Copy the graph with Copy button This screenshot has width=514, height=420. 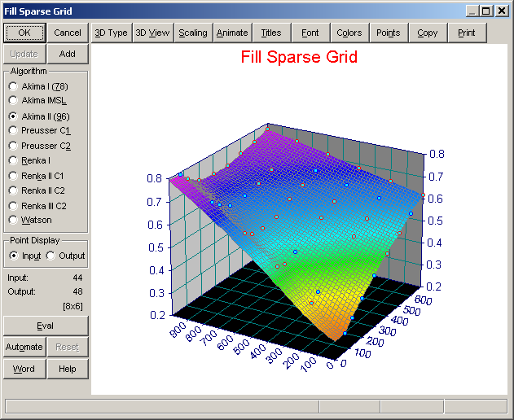click(428, 33)
